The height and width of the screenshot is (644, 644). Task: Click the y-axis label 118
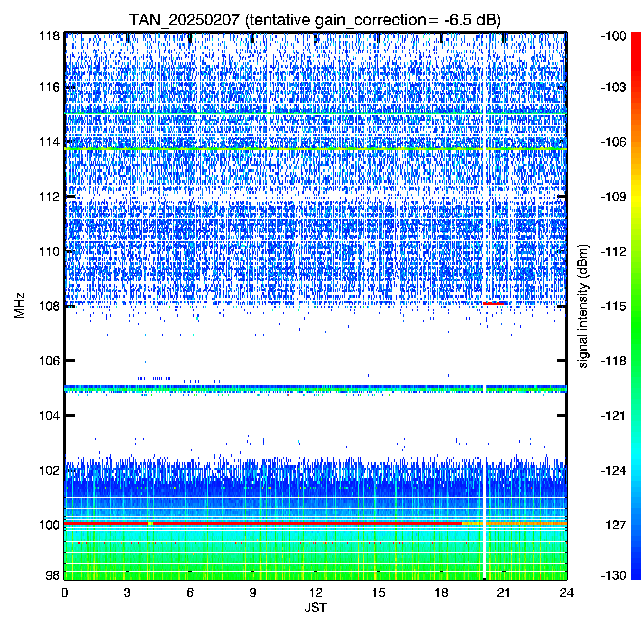pos(49,36)
